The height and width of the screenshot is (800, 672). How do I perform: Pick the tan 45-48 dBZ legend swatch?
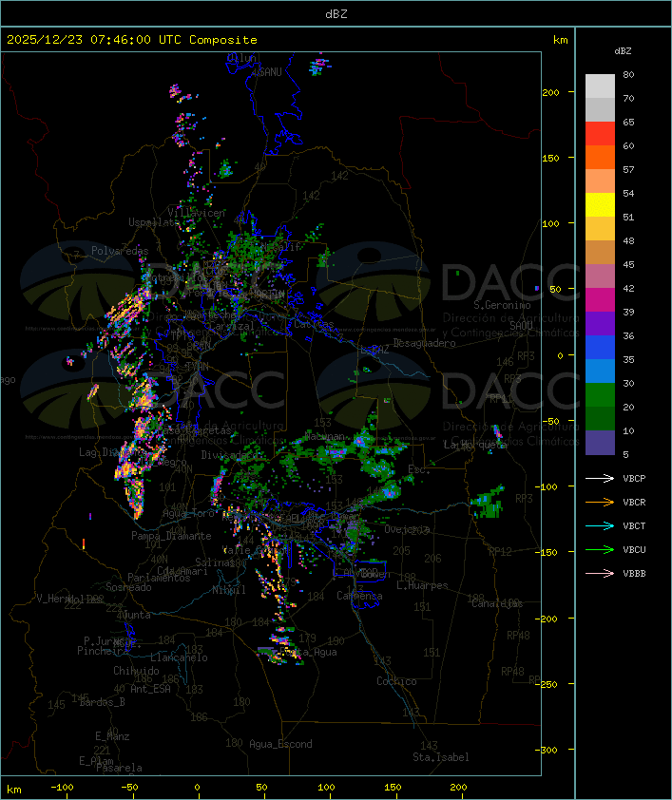click(x=600, y=252)
